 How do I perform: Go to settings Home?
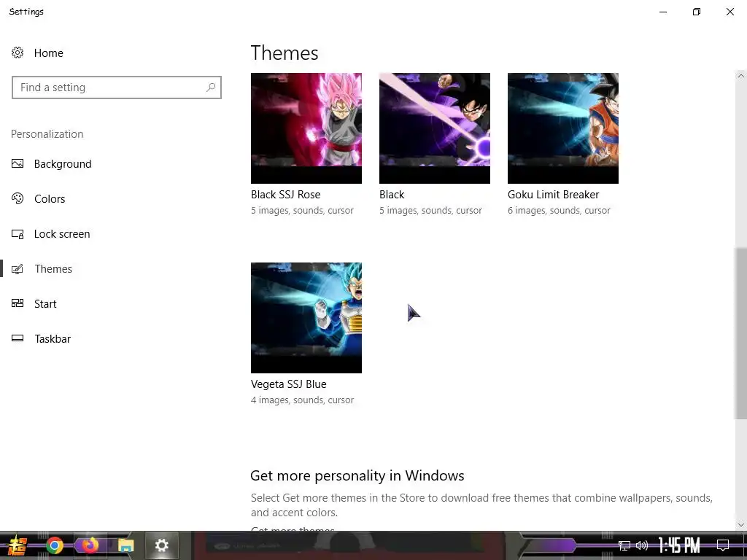49,52
